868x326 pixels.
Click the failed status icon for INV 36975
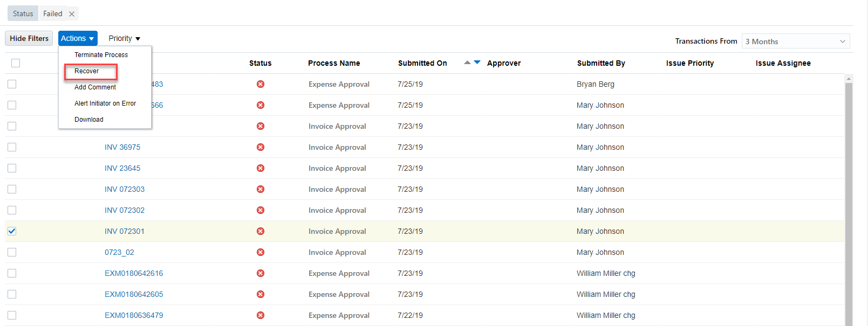click(261, 147)
